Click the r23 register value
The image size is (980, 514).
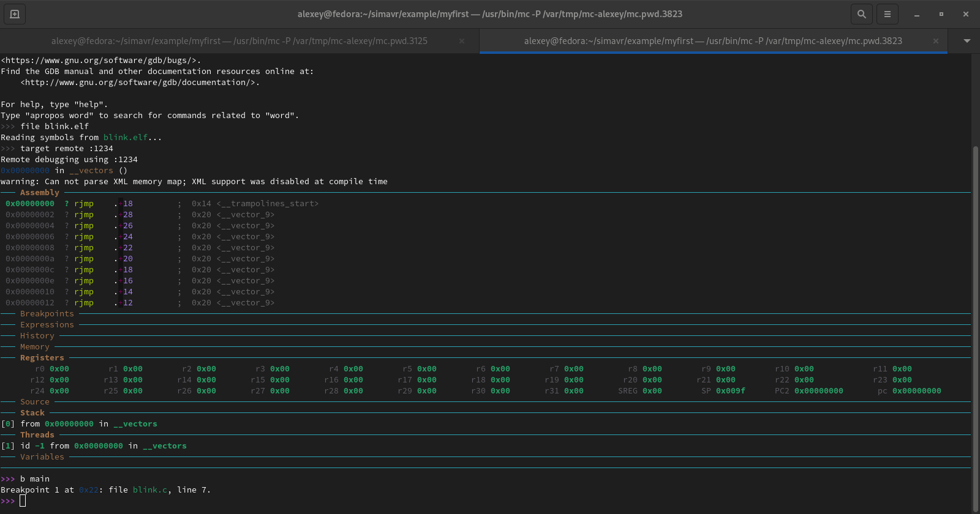coord(902,380)
